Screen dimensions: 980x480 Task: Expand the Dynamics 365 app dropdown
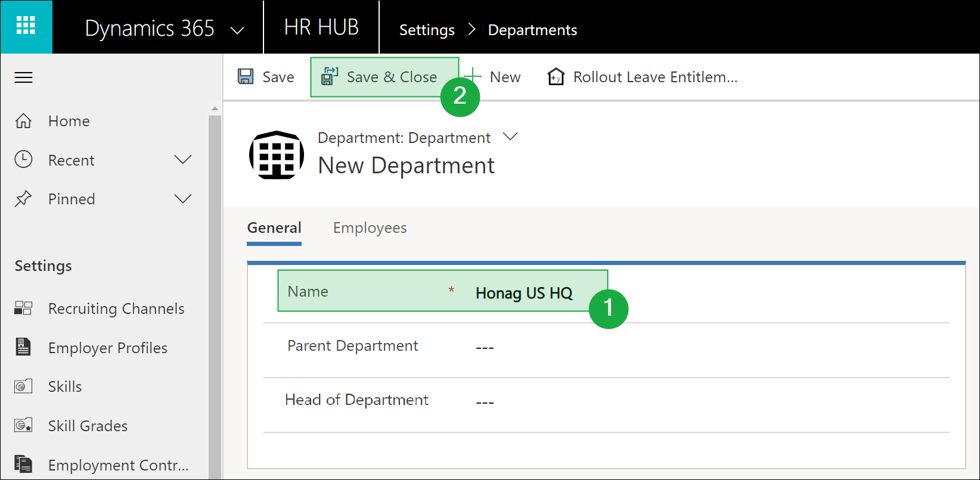click(237, 30)
